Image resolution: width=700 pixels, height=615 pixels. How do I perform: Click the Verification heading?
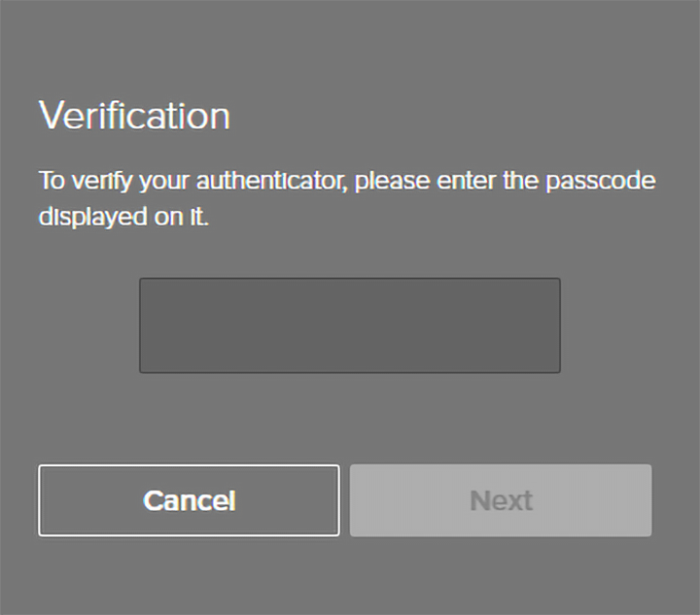[134, 116]
